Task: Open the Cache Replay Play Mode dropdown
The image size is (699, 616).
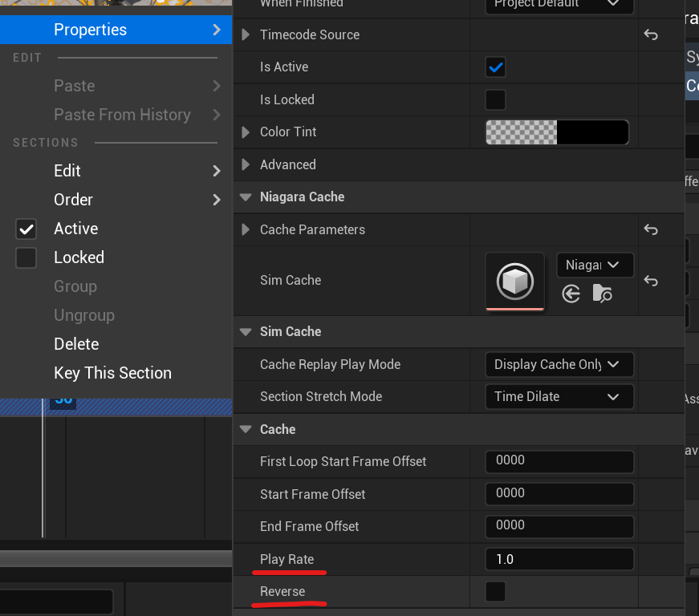Action: (x=559, y=364)
